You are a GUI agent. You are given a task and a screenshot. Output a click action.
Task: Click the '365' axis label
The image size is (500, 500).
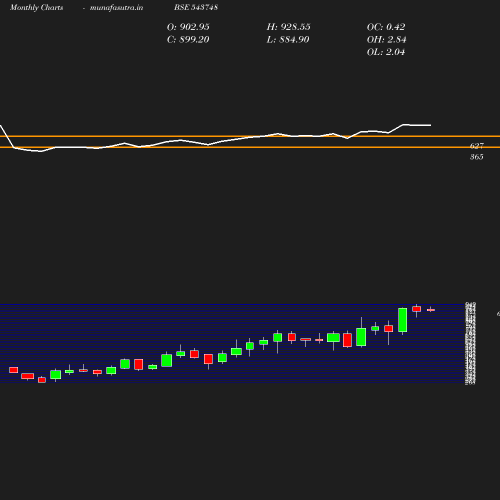point(477,157)
